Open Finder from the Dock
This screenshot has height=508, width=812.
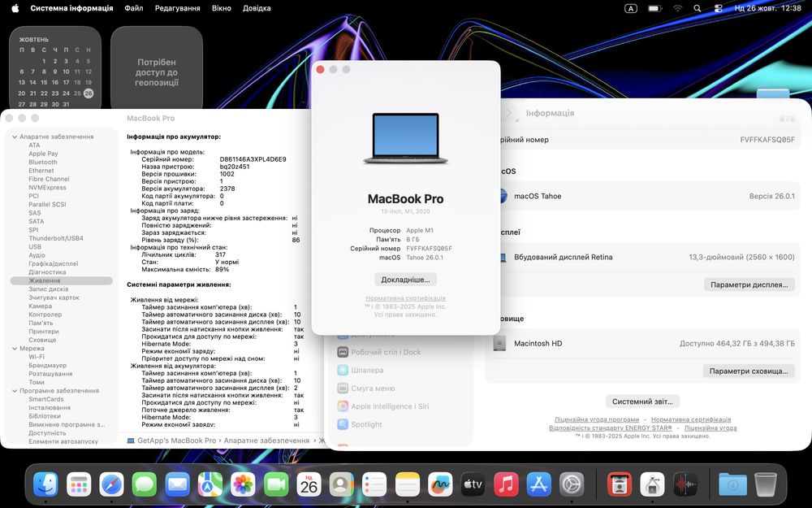pyautogui.click(x=45, y=484)
